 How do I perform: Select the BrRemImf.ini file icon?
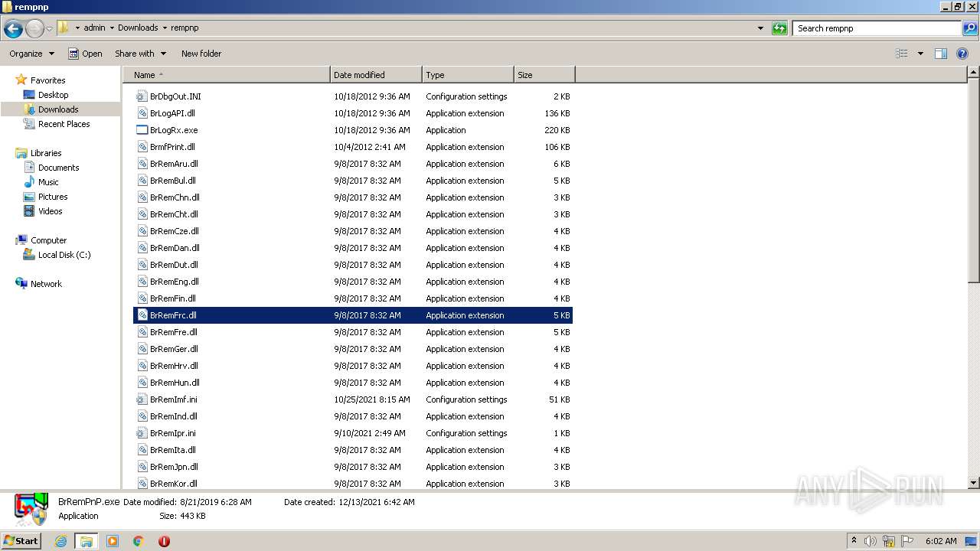tap(142, 399)
